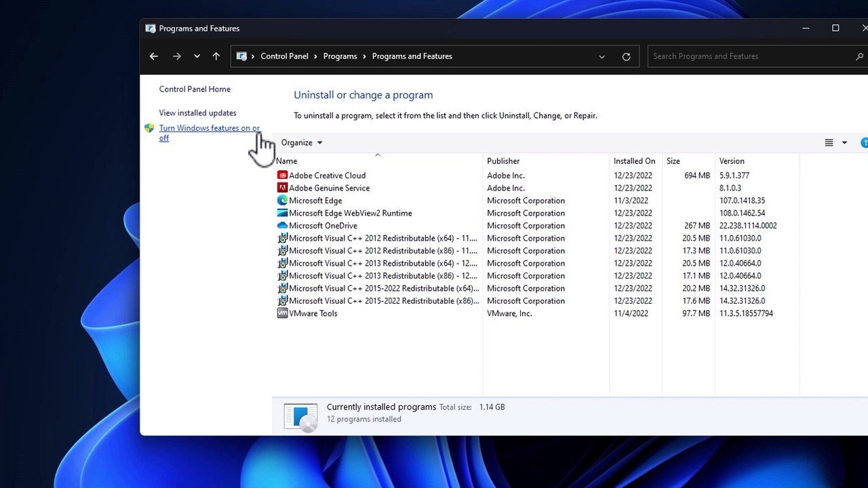Select VMware Tools icon
The height and width of the screenshot is (488, 868).
282,313
